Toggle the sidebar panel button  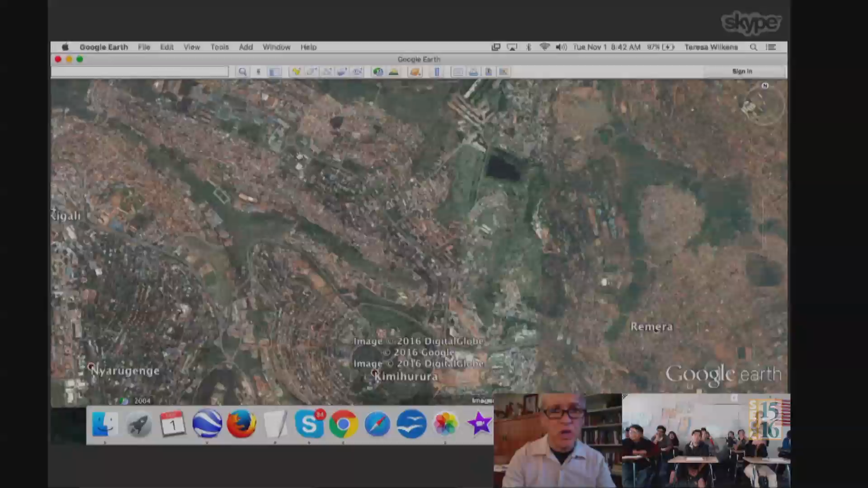pyautogui.click(x=274, y=72)
